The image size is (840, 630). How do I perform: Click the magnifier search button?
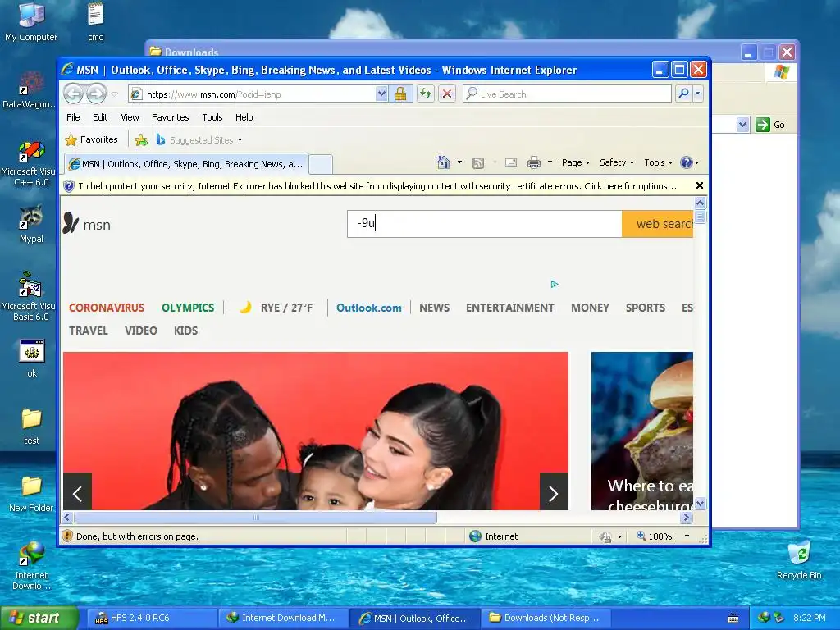pyautogui.click(x=683, y=94)
